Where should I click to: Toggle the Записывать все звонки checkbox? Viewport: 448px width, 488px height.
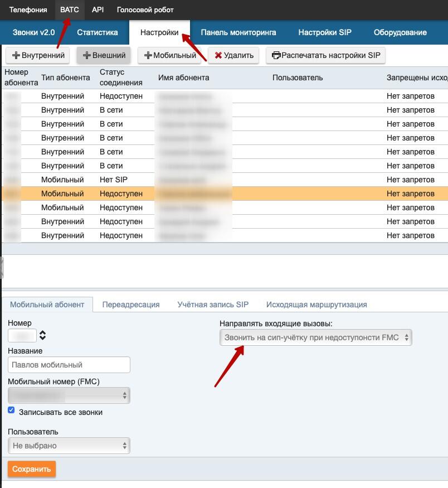tap(11, 410)
